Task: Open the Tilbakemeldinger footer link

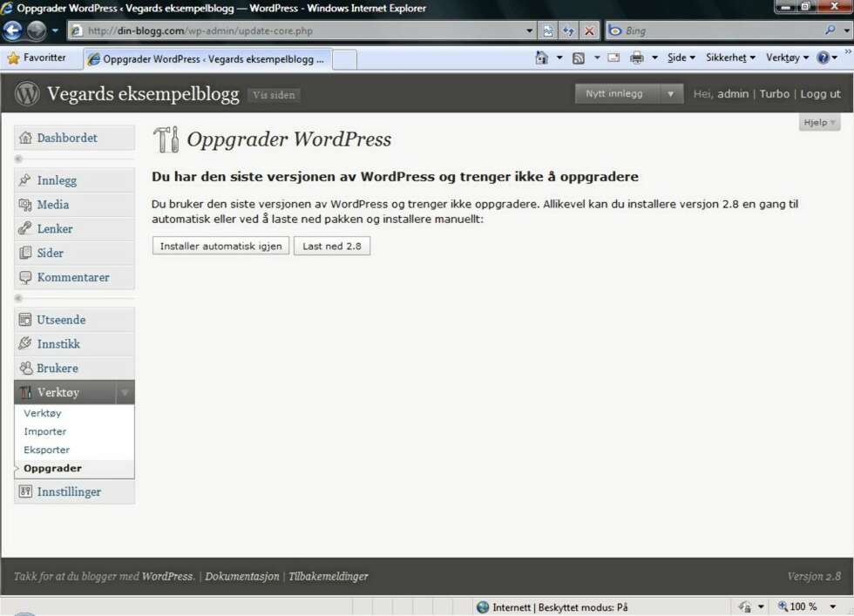Action: 329,576
